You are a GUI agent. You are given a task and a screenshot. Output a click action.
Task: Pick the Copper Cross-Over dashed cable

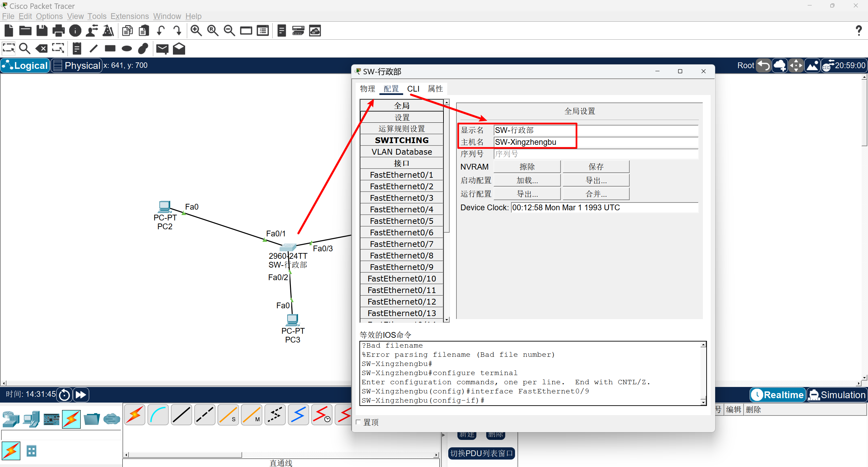[x=205, y=414]
